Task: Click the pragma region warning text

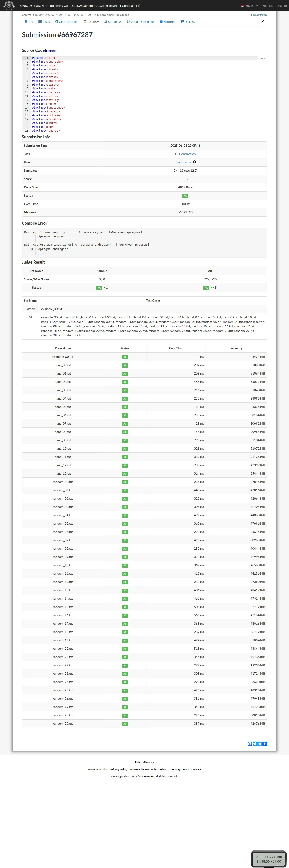Action: [x=83, y=232]
